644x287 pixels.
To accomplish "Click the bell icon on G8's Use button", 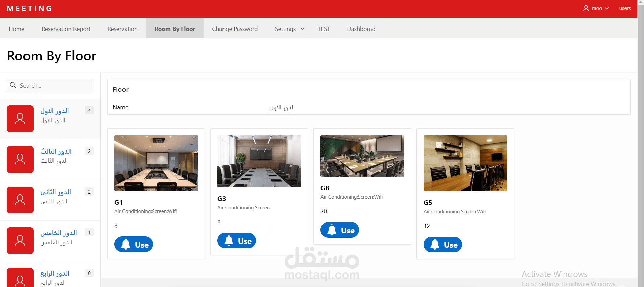I will 332,230.
